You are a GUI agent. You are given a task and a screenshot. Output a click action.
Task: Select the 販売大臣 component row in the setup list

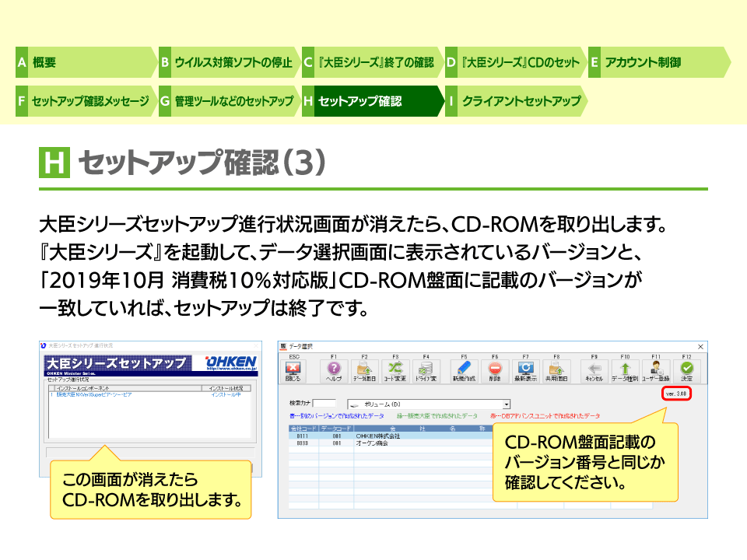click(149, 395)
